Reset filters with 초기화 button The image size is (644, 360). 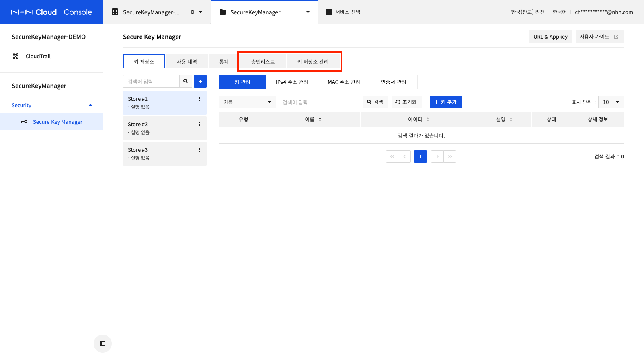click(x=406, y=102)
